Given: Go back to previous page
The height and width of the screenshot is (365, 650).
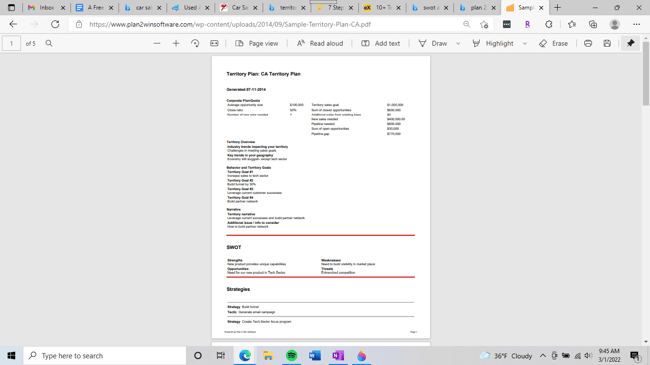Looking at the screenshot, I should coord(13,24).
